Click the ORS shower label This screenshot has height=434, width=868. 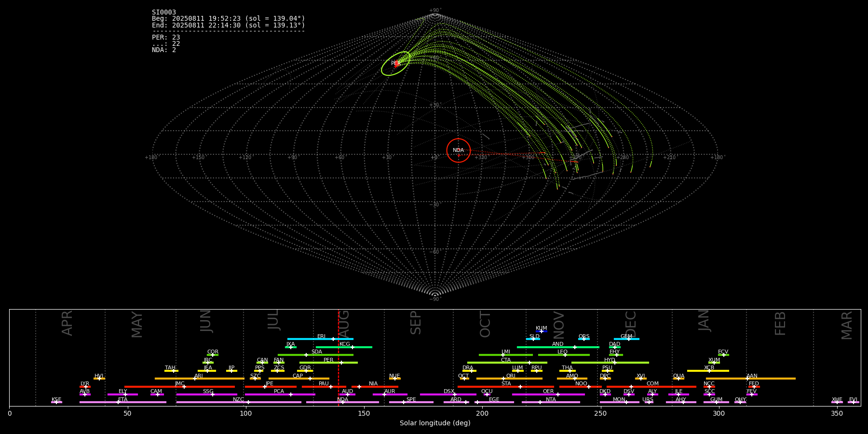coord(584,337)
